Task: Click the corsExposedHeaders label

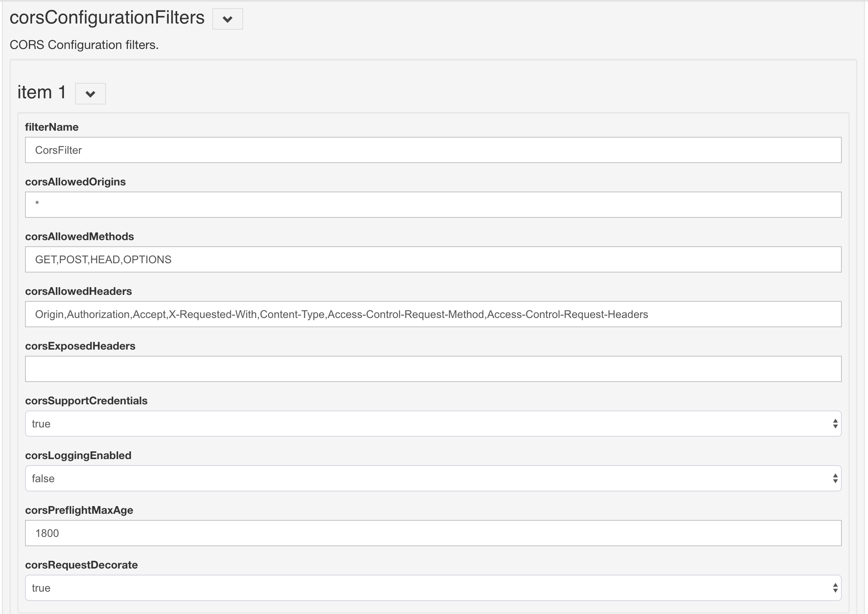Action: tap(80, 346)
